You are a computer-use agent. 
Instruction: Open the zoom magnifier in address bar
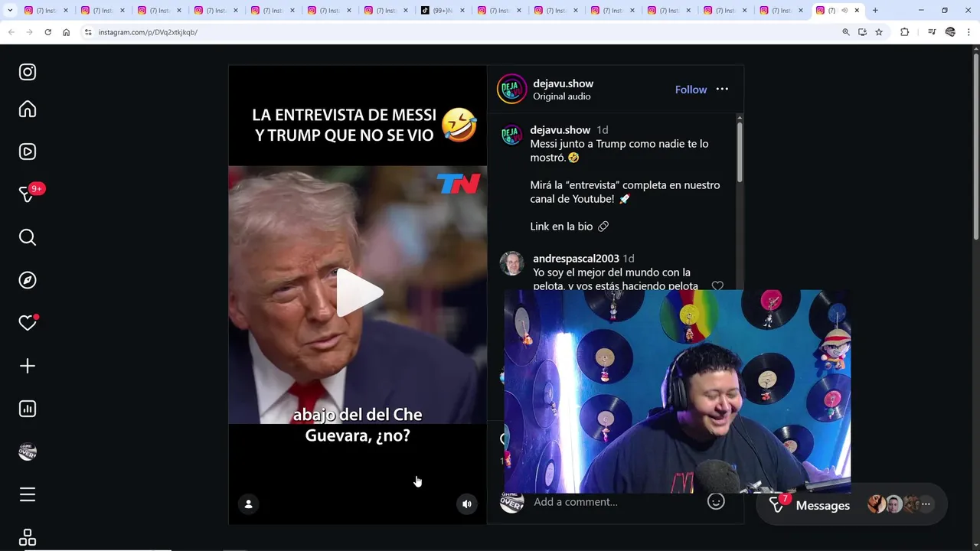[846, 32]
